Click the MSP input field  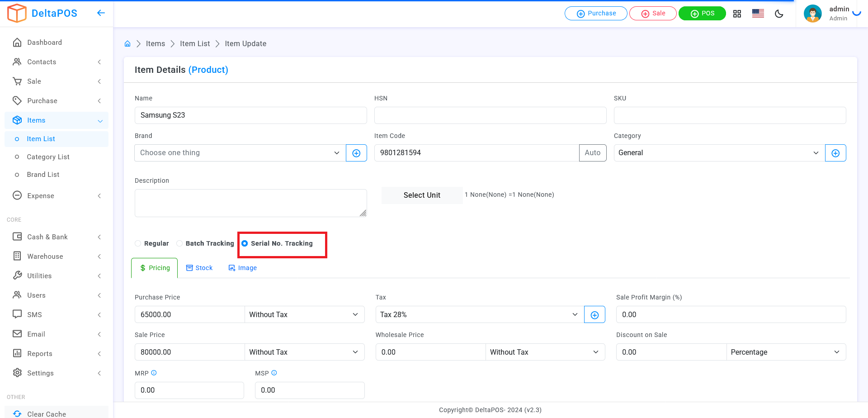coord(310,390)
